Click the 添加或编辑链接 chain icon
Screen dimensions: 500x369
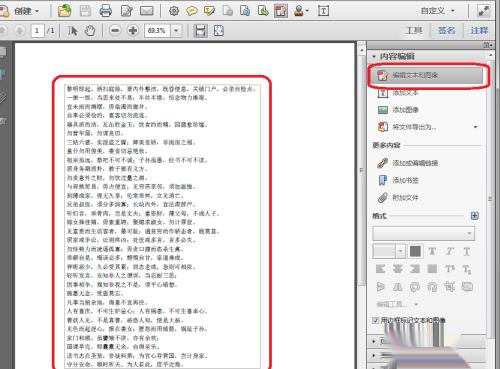coord(383,163)
